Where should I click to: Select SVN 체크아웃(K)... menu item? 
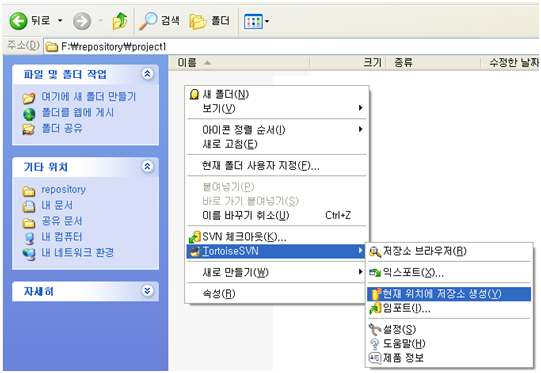coord(277,237)
